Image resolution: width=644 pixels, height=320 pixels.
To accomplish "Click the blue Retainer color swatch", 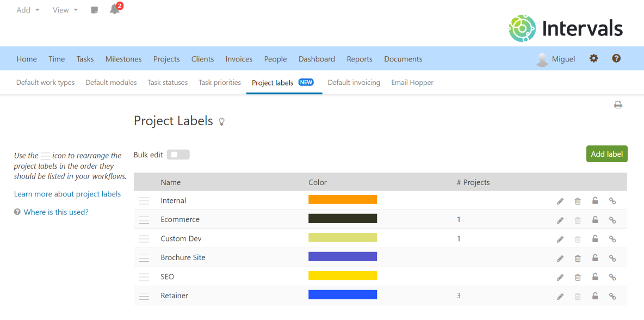I will click(342, 295).
